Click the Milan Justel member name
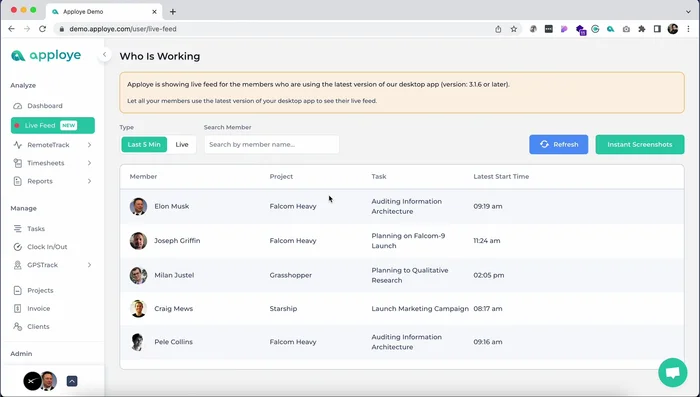The width and height of the screenshot is (700, 397). click(174, 276)
